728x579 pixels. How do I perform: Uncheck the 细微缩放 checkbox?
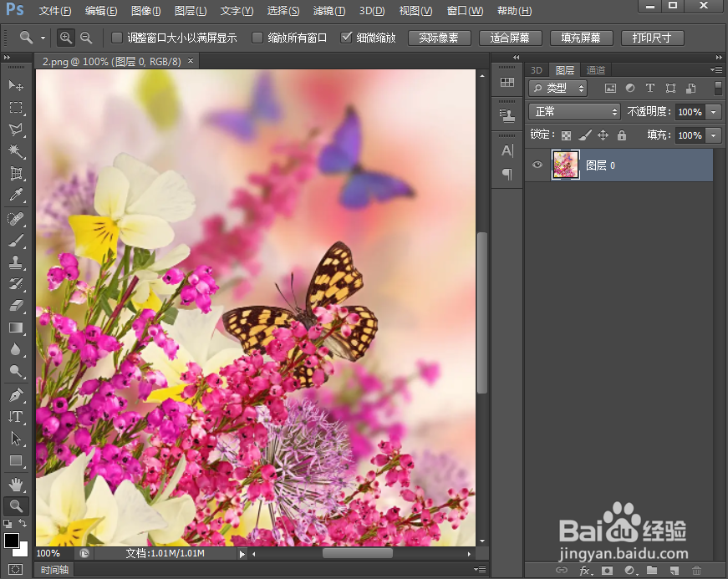pyautogui.click(x=346, y=38)
